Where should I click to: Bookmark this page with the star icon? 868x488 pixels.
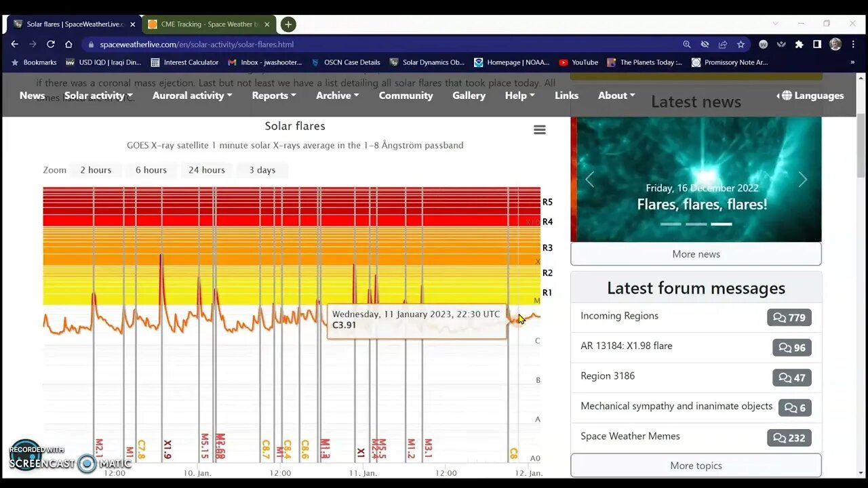click(x=741, y=44)
